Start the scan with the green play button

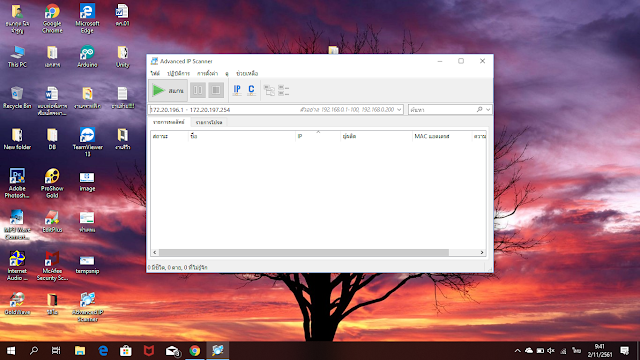(168, 90)
